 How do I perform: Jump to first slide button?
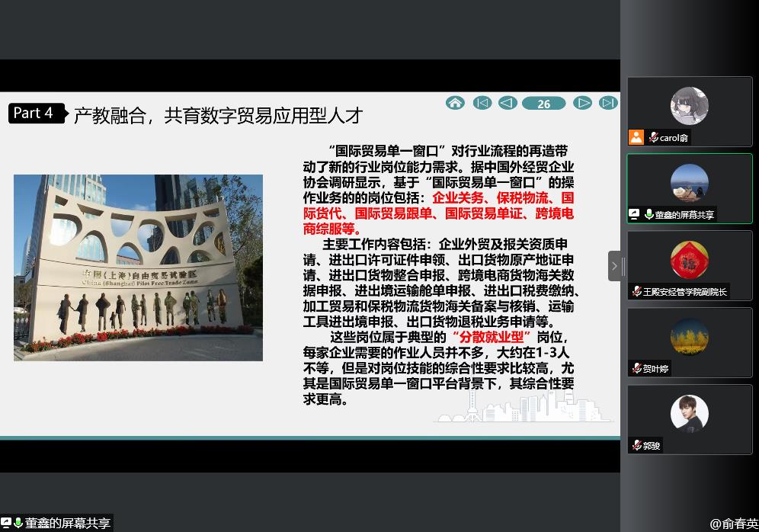[x=482, y=103]
